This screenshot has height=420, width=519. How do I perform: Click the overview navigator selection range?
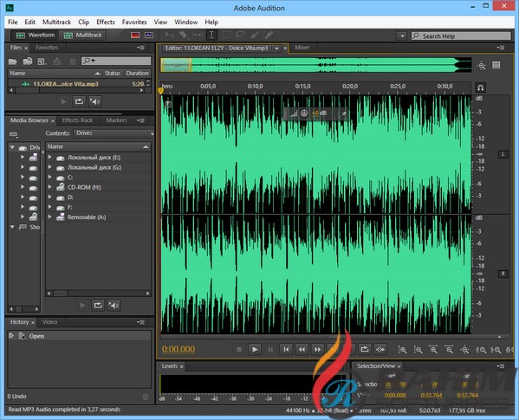tap(176, 65)
